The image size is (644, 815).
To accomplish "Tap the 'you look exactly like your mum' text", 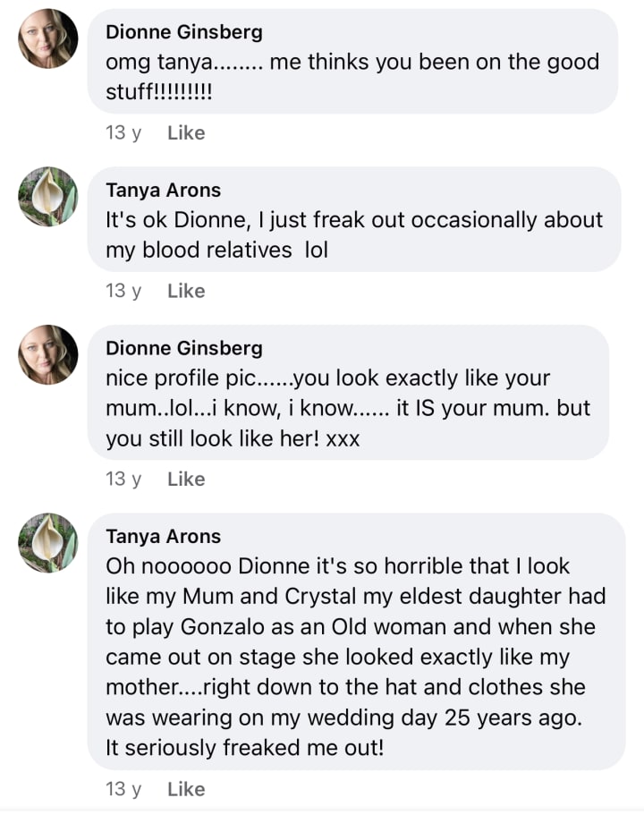I will [348, 408].
